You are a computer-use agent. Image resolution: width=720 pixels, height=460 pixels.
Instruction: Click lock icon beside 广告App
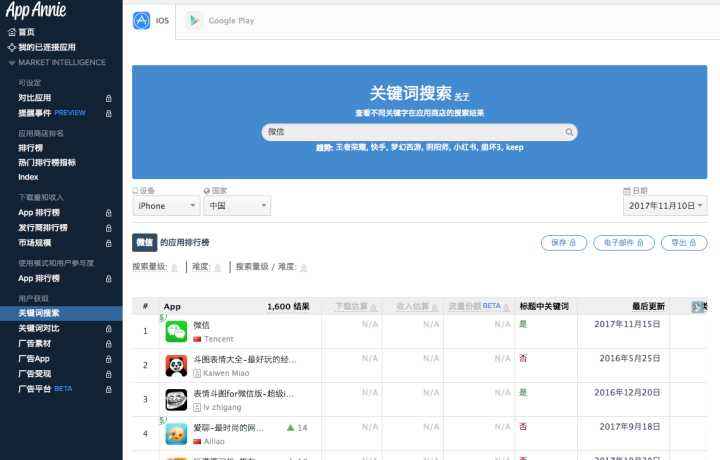click(x=109, y=359)
